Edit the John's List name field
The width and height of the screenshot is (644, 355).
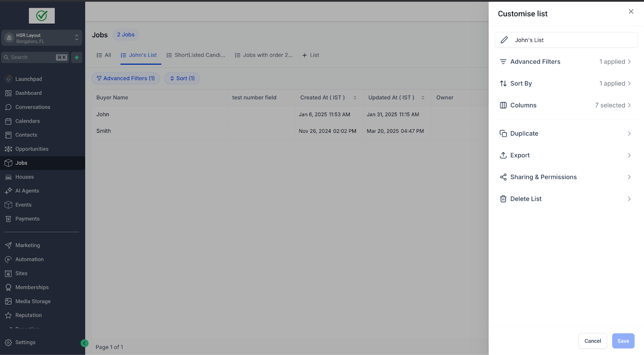[566, 40]
